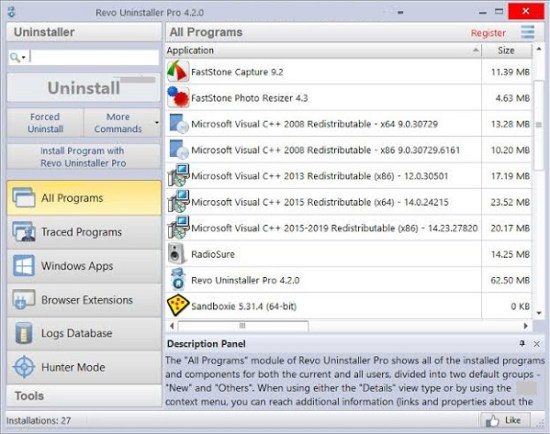Close the Description Panel

(537, 344)
